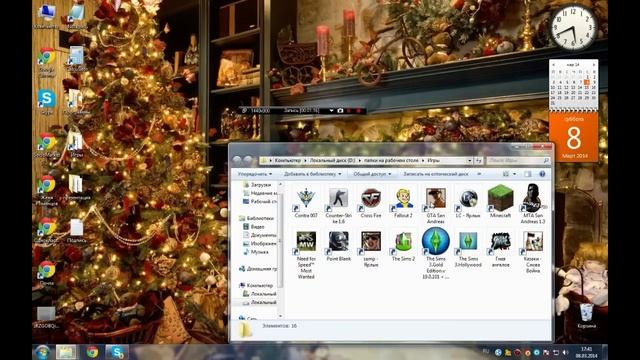Open the Google Chrome desktop shortcut
The image size is (640, 360).
(x=47, y=62)
